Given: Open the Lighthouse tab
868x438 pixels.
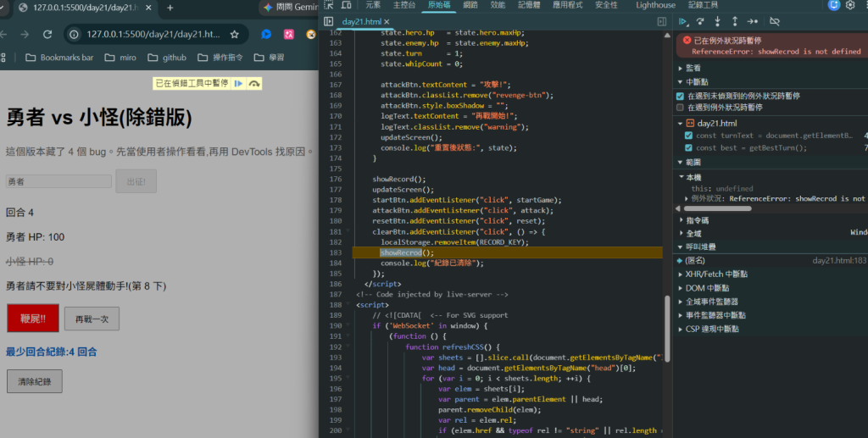Looking at the screenshot, I should 655,5.
